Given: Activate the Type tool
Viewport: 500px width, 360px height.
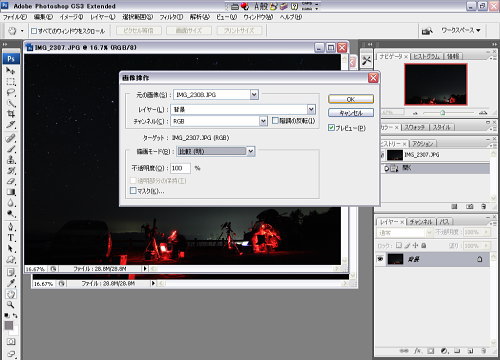Looking at the screenshot, I should pos(11,238).
